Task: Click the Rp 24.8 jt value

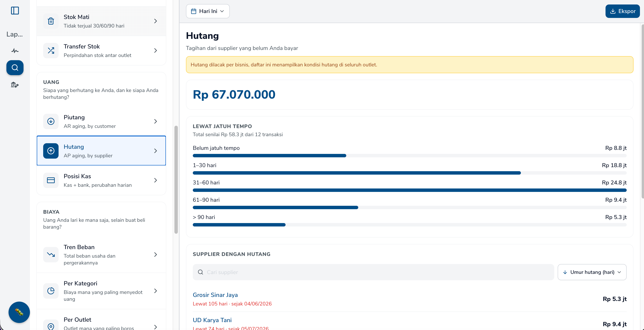Action: pyautogui.click(x=614, y=183)
